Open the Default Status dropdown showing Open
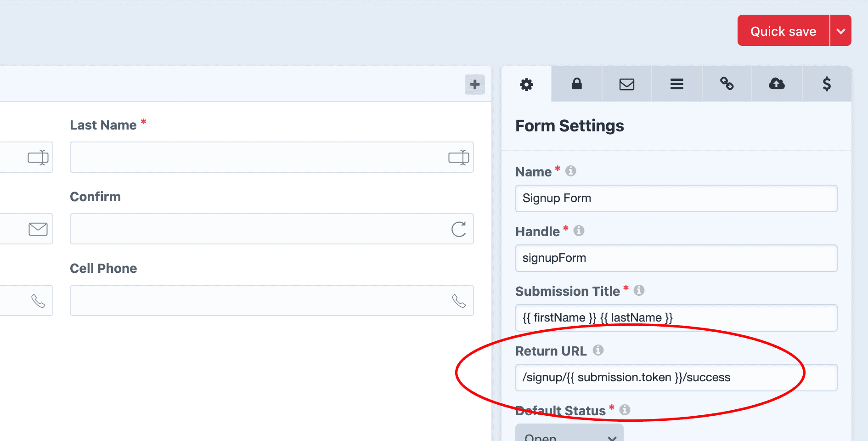This screenshot has width=868, height=441. click(569, 435)
